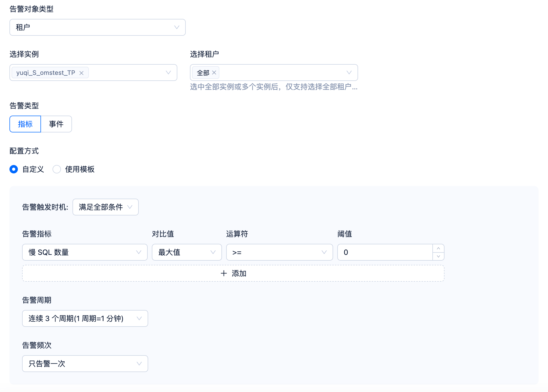Click the 阈值 threshold input field
Viewport: 548px width, 392px height.
tap(385, 252)
